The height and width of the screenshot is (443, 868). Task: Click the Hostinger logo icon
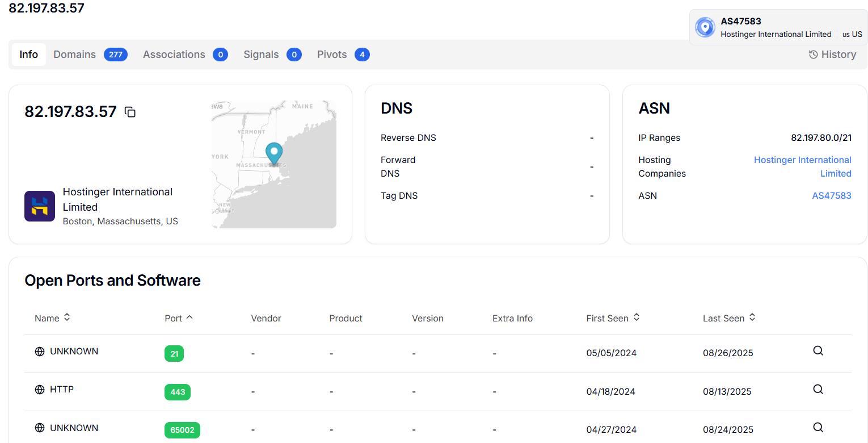pyautogui.click(x=40, y=206)
